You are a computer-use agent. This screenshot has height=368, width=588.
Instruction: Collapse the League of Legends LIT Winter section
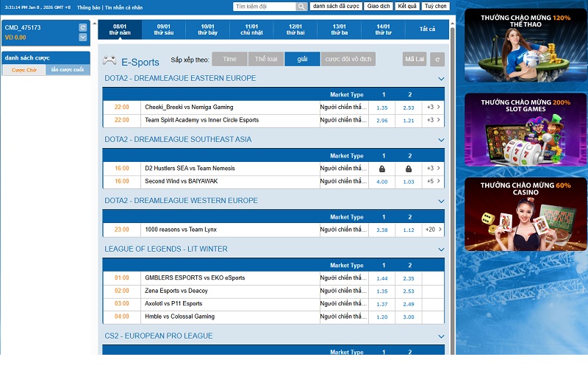point(441,250)
